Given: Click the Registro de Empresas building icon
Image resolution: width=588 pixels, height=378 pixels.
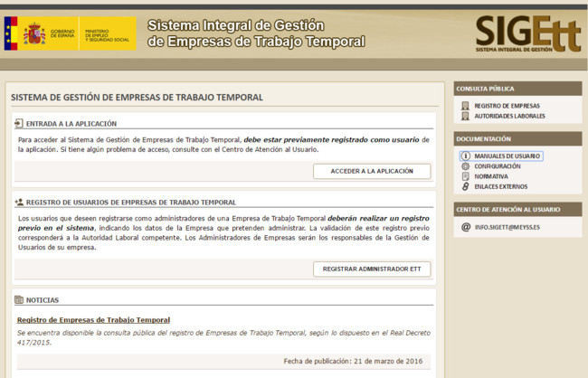Looking at the screenshot, I should pyautogui.click(x=465, y=106).
